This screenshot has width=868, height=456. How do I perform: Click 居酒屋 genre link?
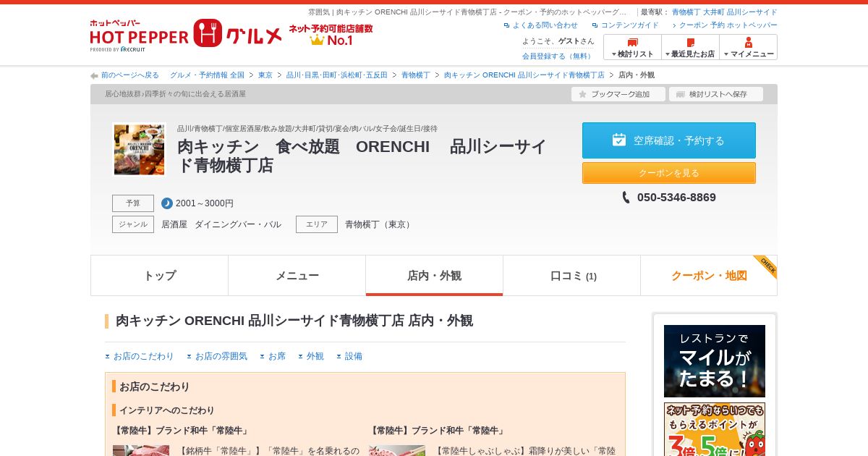pyautogui.click(x=174, y=224)
